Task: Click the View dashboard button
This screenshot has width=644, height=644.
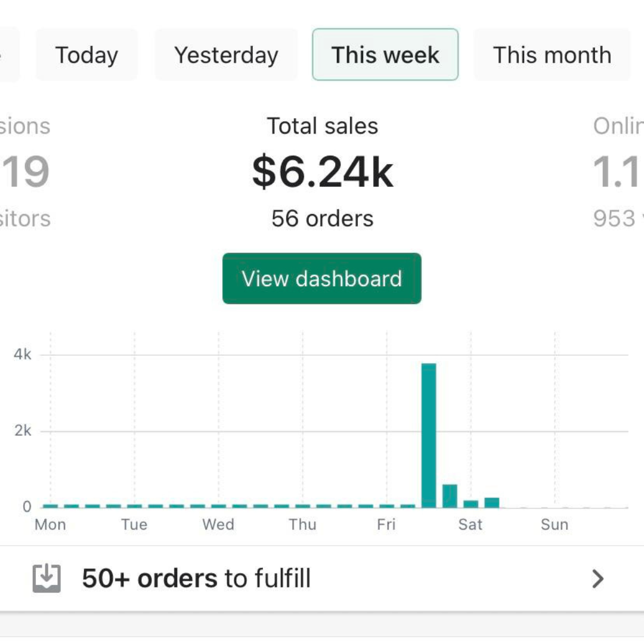Action: 322,278
